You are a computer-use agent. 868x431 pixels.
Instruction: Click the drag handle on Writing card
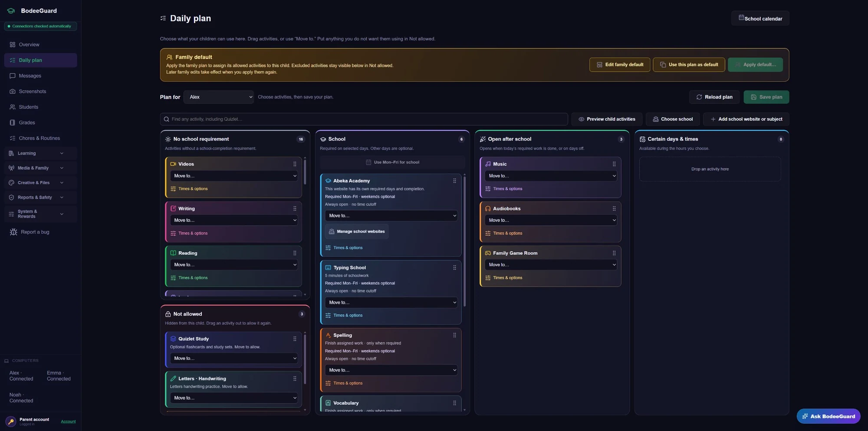(x=295, y=209)
